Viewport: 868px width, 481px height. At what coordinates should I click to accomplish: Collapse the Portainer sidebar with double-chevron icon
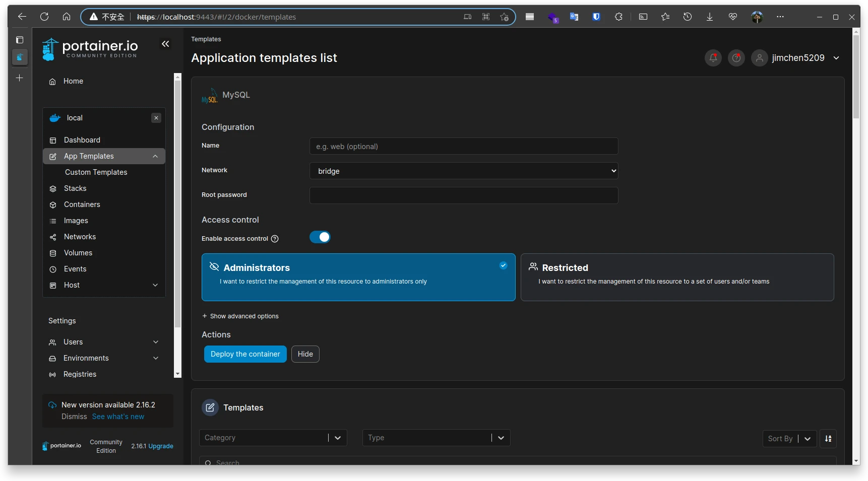click(165, 44)
